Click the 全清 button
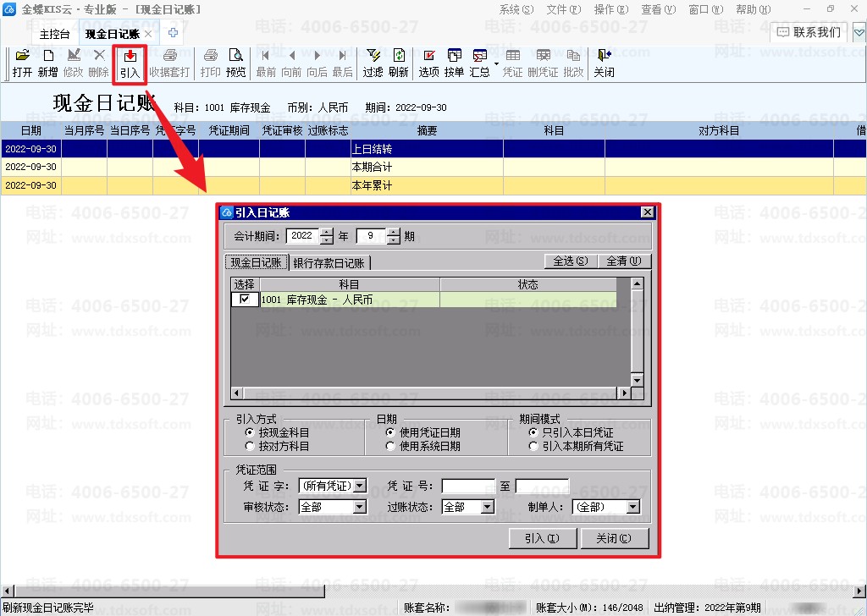This screenshot has width=867, height=616. coord(624,261)
